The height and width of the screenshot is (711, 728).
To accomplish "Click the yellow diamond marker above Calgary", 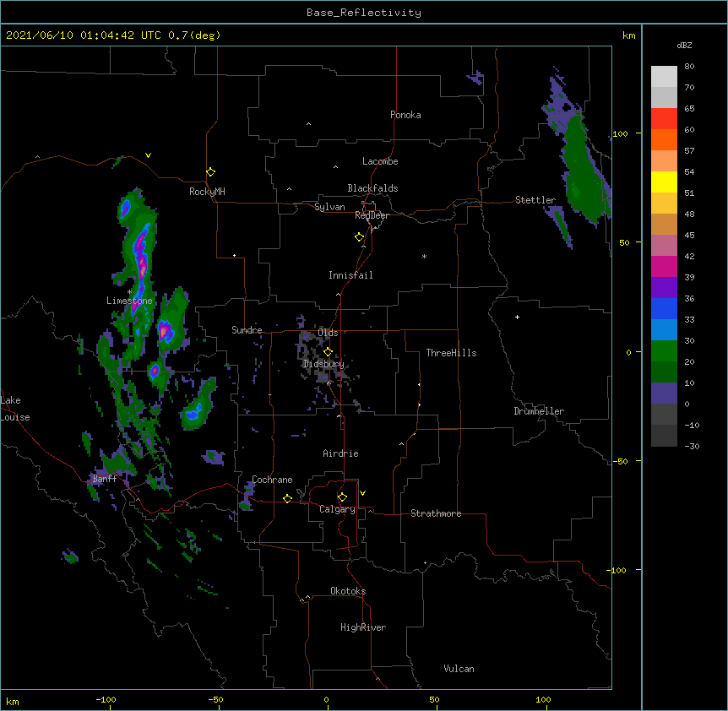I will tap(342, 497).
